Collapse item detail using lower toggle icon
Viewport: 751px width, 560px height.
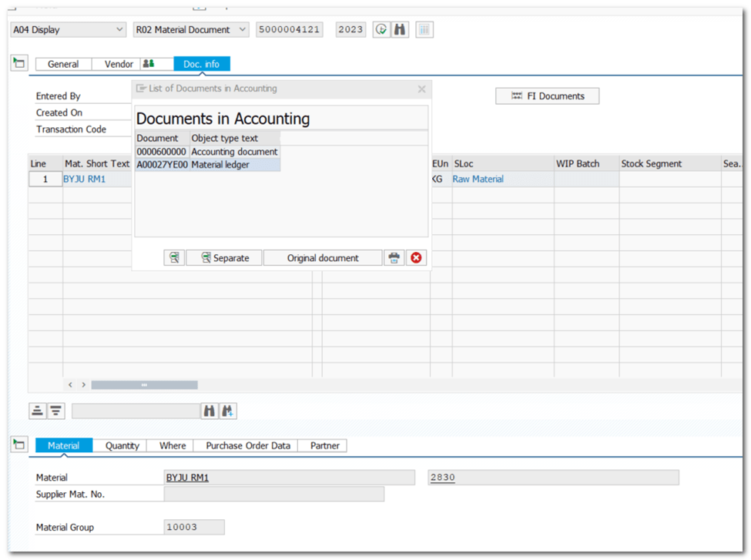[19, 445]
